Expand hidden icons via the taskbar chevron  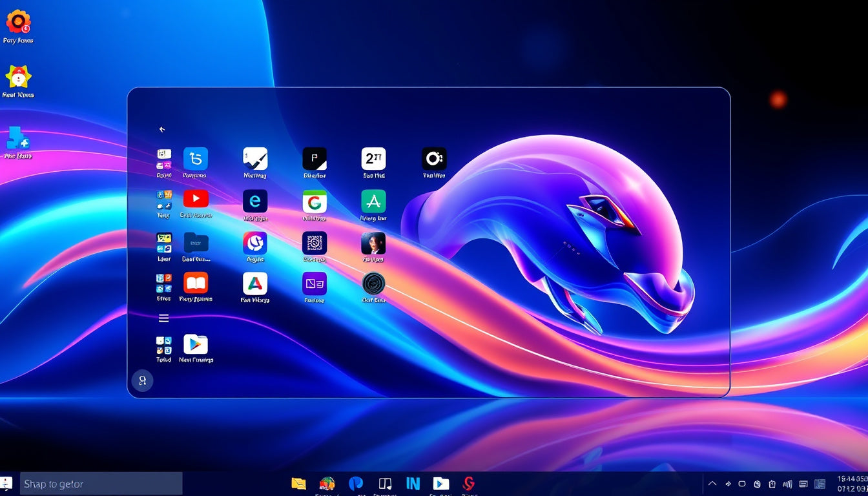712,483
